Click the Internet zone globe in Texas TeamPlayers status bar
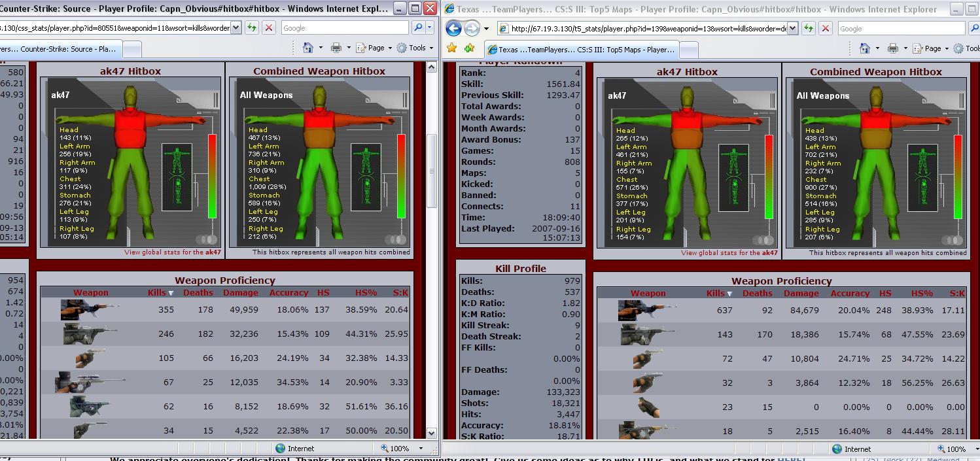980x461 pixels. tap(837, 449)
